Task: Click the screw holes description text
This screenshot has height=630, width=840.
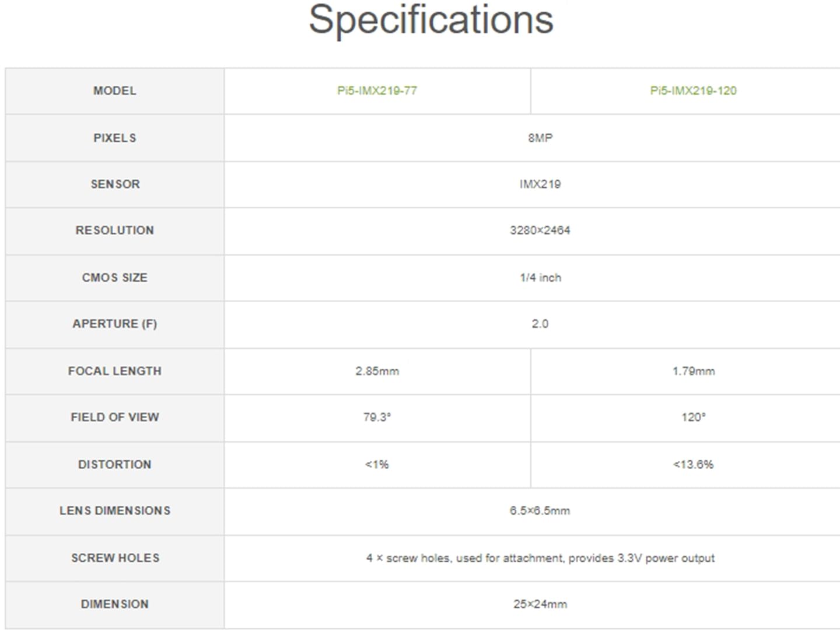Action: pyautogui.click(x=540, y=558)
